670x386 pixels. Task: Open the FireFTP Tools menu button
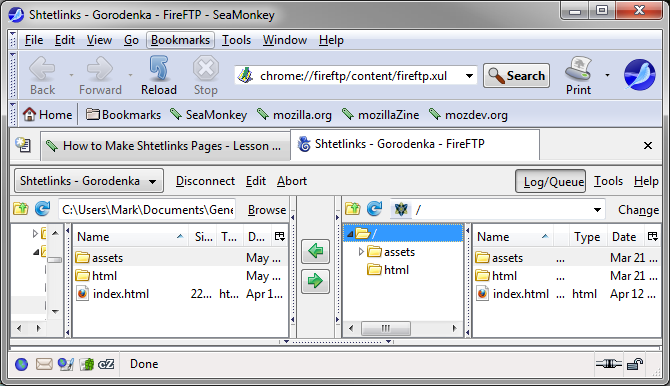click(608, 181)
